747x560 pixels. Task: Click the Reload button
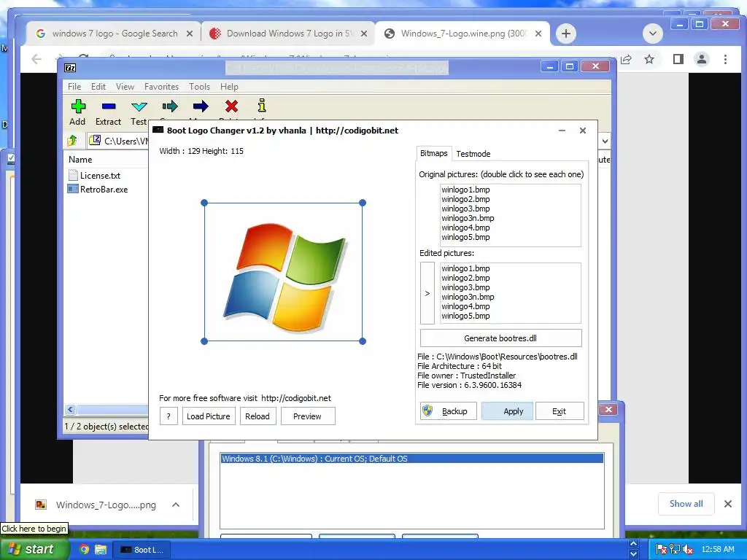(x=258, y=416)
